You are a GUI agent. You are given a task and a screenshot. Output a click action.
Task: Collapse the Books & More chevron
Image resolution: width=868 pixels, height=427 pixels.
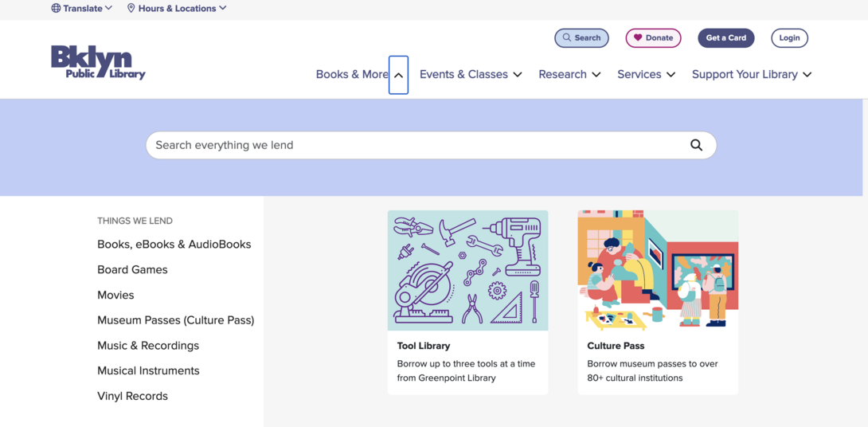coord(399,75)
